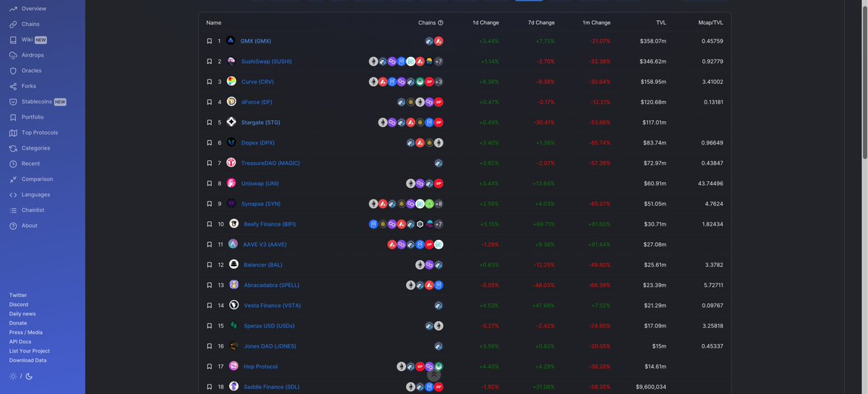Click the Chains icon in sidebar
This screenshot has height=394, width=868.
(x=14, y=24)
